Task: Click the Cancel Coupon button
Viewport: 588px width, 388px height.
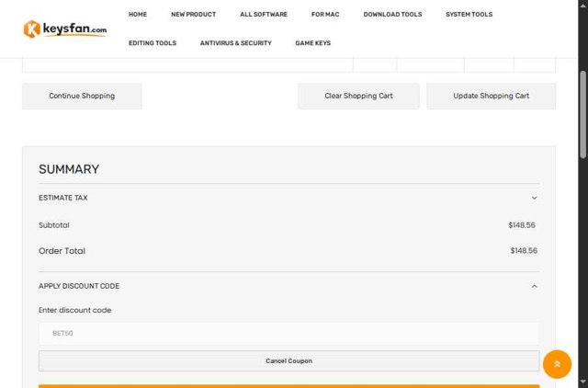Action: click(289, 361)
